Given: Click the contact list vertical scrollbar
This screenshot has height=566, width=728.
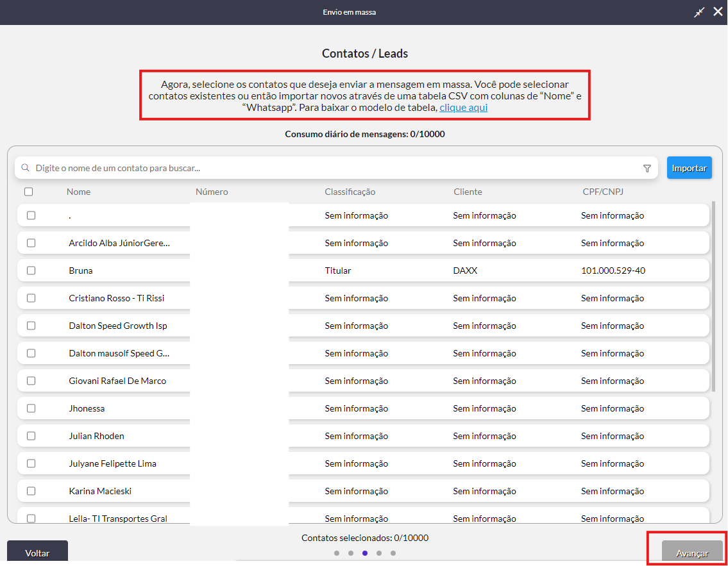Looking at the screenshot, I should pos(713,297).
